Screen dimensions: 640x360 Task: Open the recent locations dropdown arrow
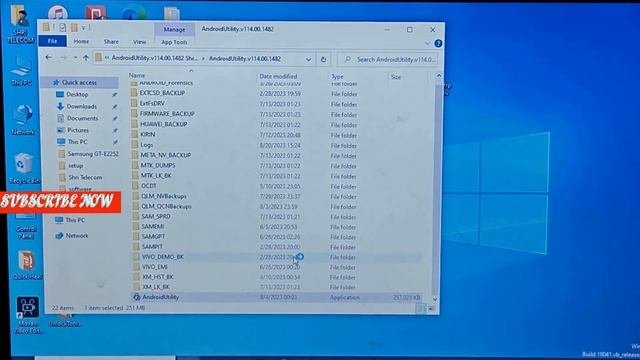(x=76, y=58)
